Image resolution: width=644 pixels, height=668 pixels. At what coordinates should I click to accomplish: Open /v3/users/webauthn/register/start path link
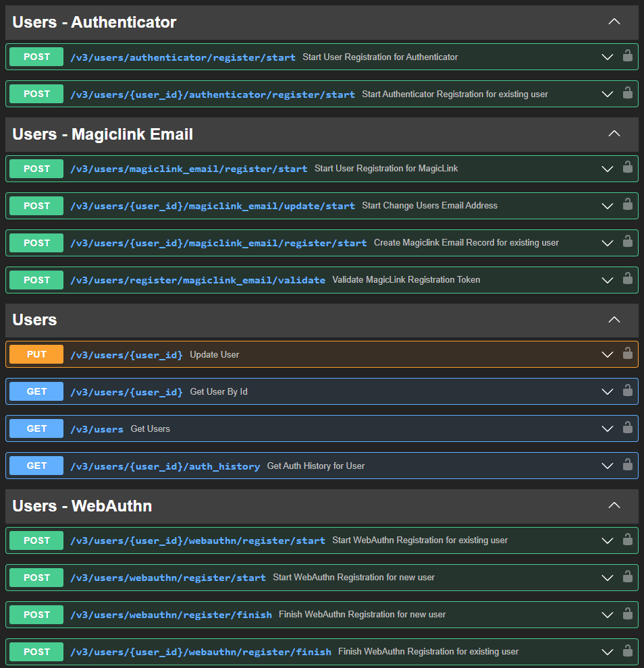coord(168,578)
